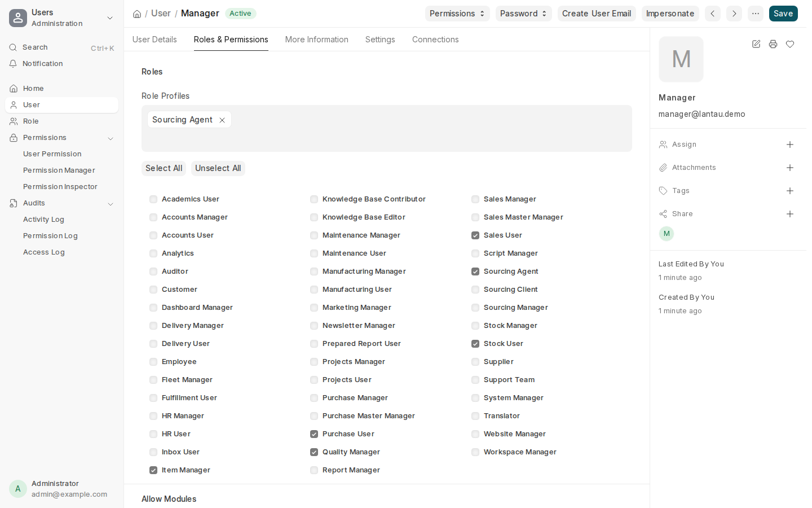This screenshot has height=508, width=812.
Task: Go to previous user record arrow
Action: (713, 14)
